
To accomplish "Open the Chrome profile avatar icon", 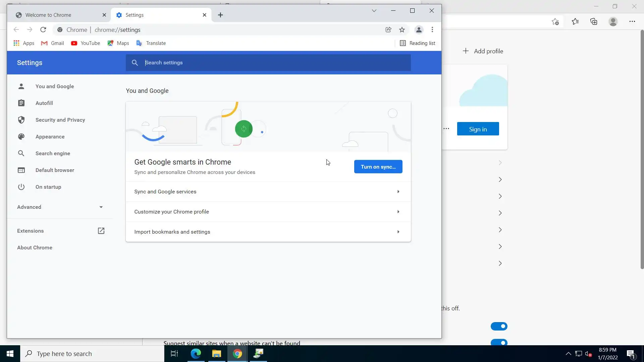I will click(x=419, y=30).
